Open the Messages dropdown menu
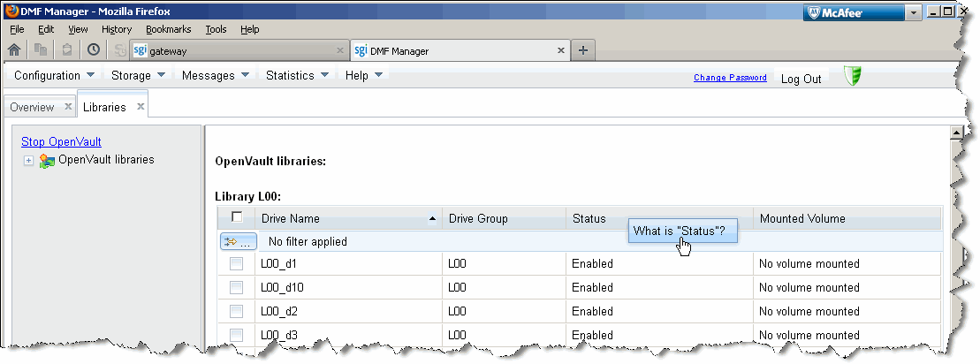 tap(215, 76)
